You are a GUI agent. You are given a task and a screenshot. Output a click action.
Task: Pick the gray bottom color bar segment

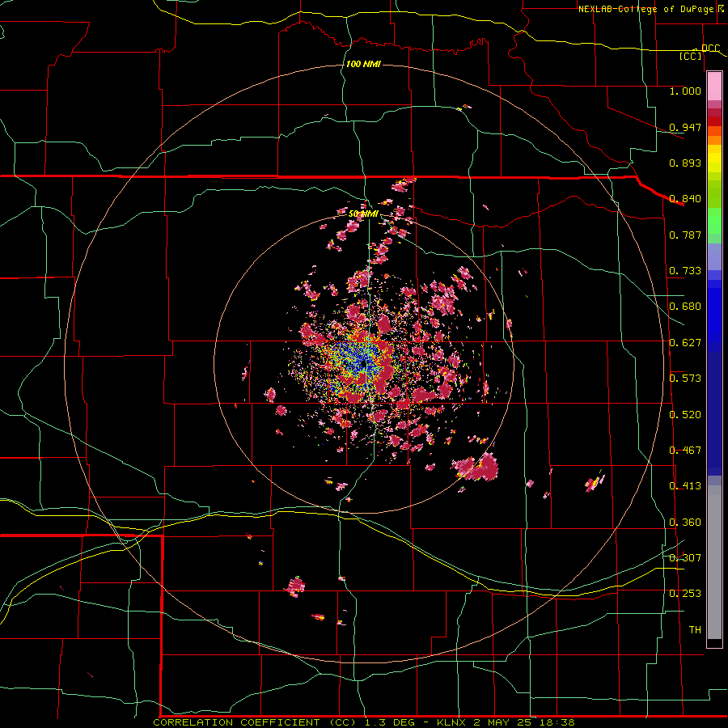click(714, 562)
